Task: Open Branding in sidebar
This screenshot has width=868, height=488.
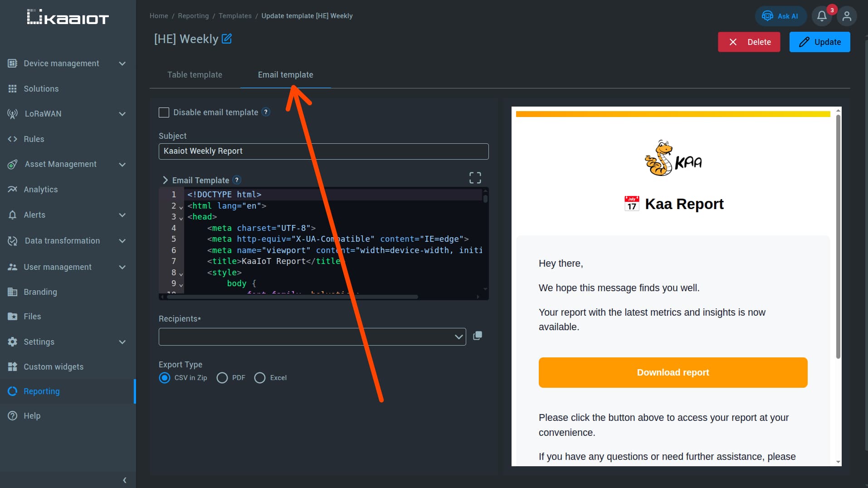Action: (x=40, y=292)
